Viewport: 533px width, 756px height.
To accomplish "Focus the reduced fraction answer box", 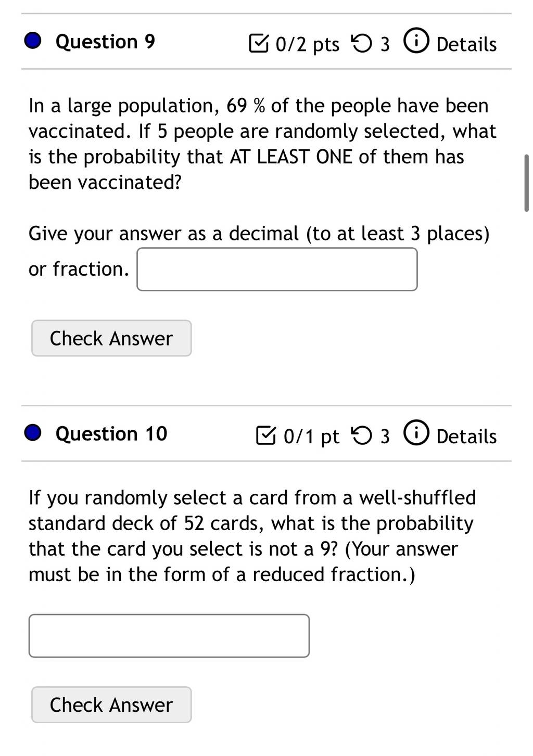I will coord(169,635).
